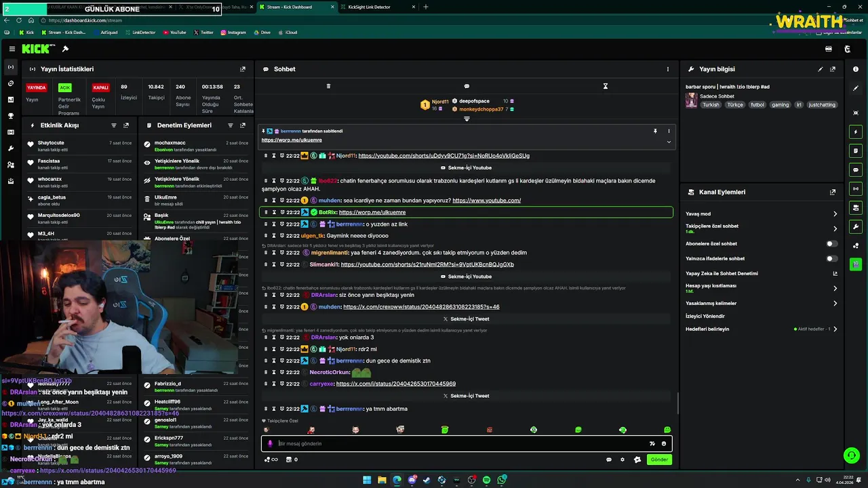Expand Yasaklanmış kelimeler option
868x488 pixels.
(835, 304)
